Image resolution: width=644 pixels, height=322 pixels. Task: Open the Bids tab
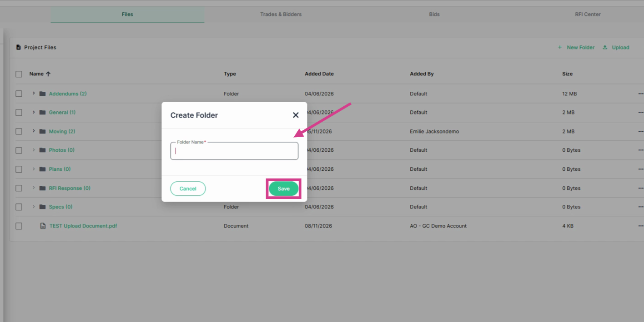tap(434, 14)
